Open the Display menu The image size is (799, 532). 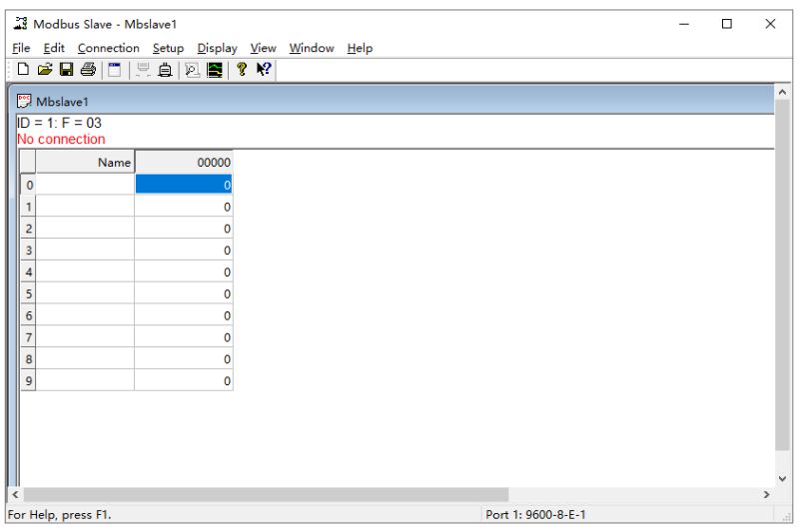coord(217,48)
